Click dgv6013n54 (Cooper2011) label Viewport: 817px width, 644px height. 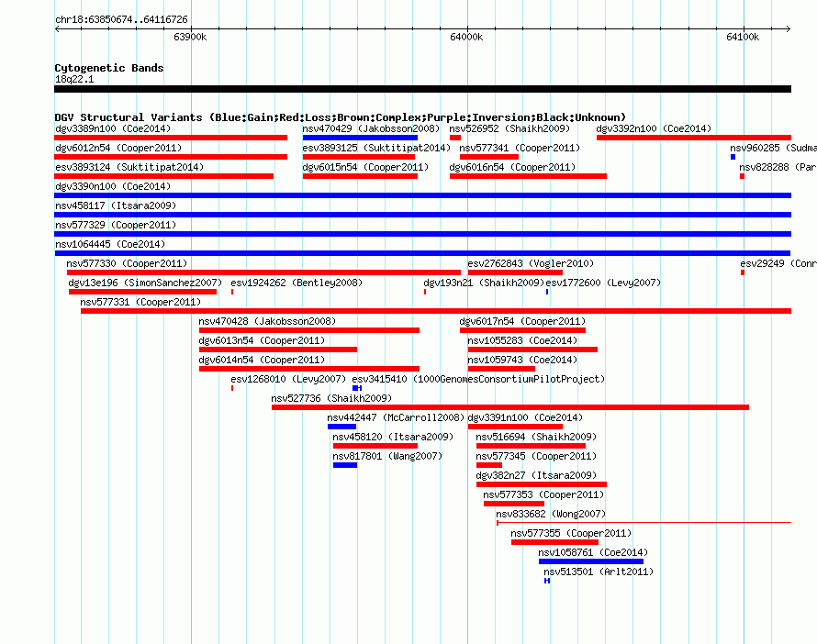[x=262, y=340]
